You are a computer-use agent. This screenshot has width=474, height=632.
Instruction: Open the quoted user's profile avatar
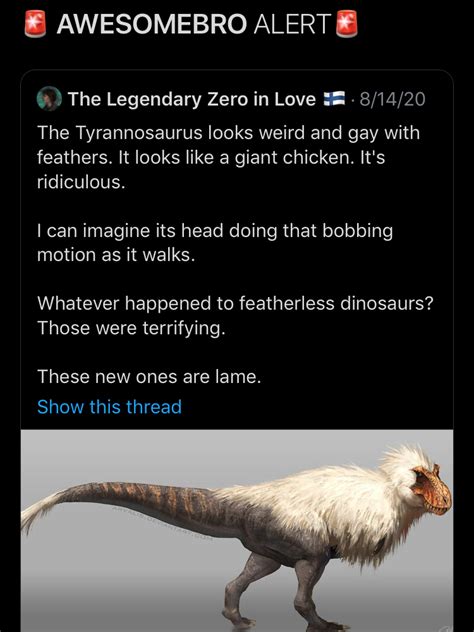(x=49, y=98)
